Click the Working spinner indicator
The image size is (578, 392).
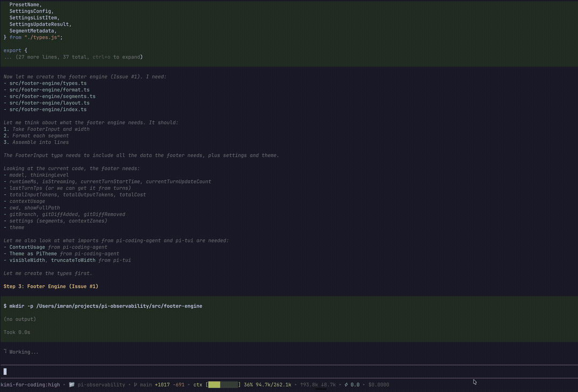[5, 351]
